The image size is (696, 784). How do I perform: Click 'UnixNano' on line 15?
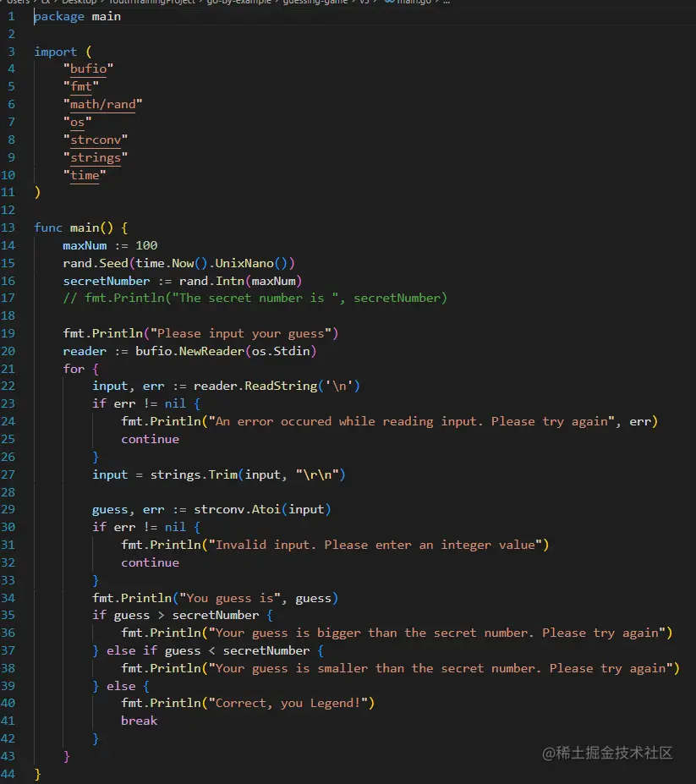point(244,263)
